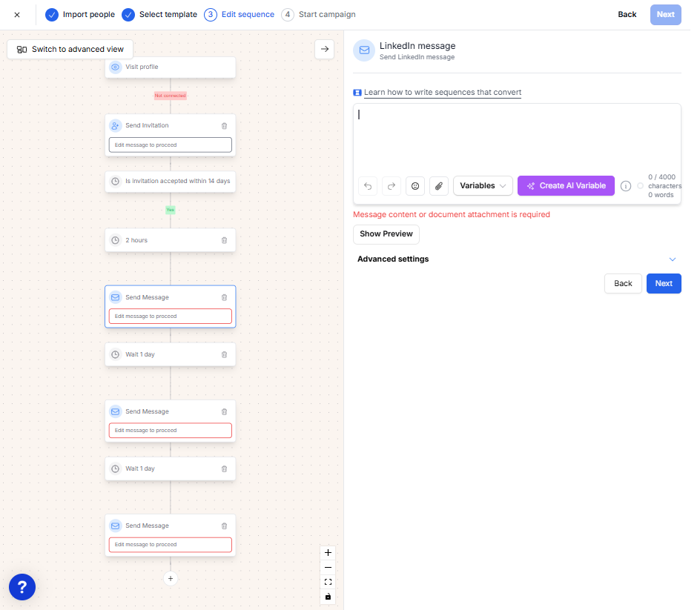Close the campaign wizard with X icon

click(x=17, y=15)
